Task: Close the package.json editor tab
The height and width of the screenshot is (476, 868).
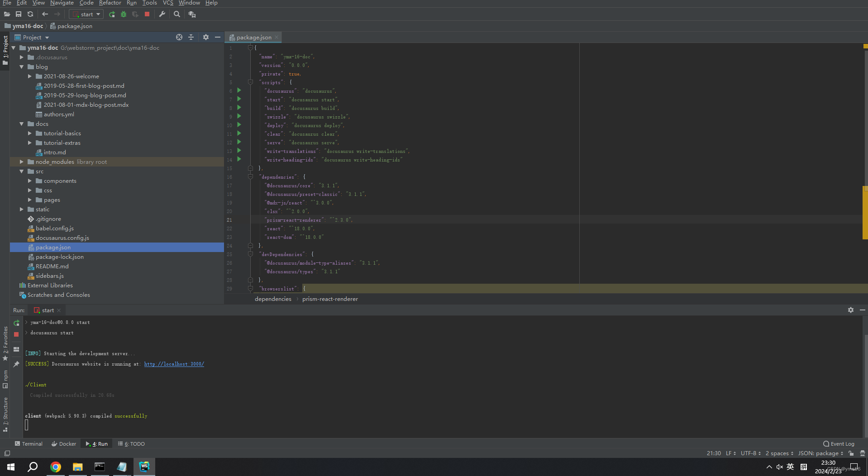Action: coord(277,38)
